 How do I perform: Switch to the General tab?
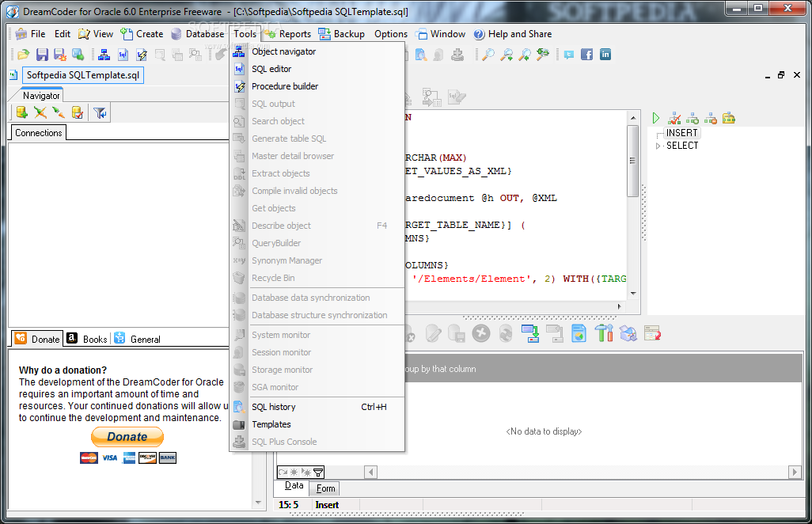click(137, 339)
